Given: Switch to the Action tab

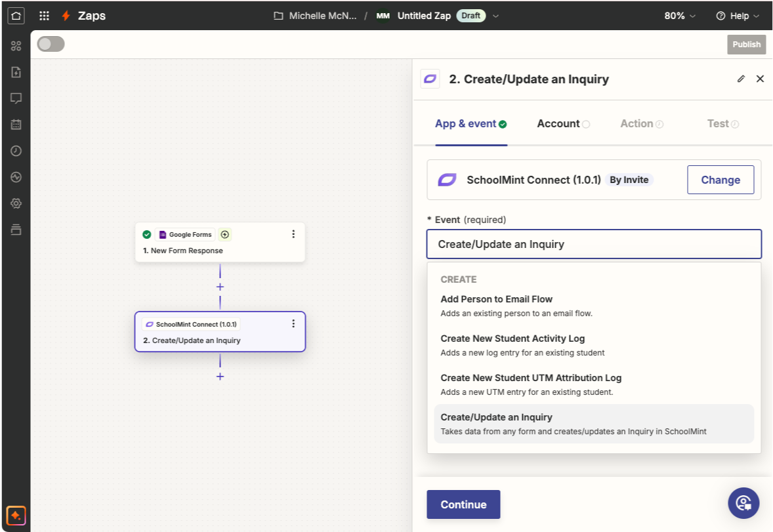Looking at the screenshot, I should [x=642, y=124].
